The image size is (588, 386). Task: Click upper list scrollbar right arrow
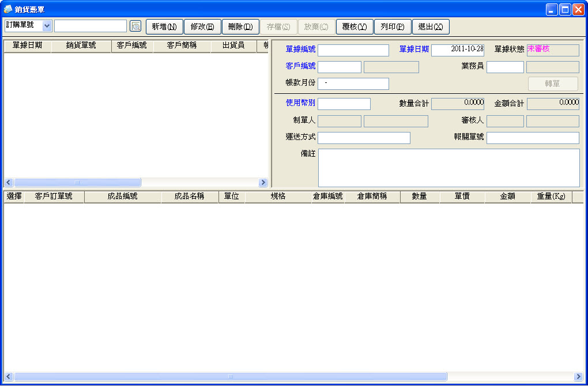point(263,183)
